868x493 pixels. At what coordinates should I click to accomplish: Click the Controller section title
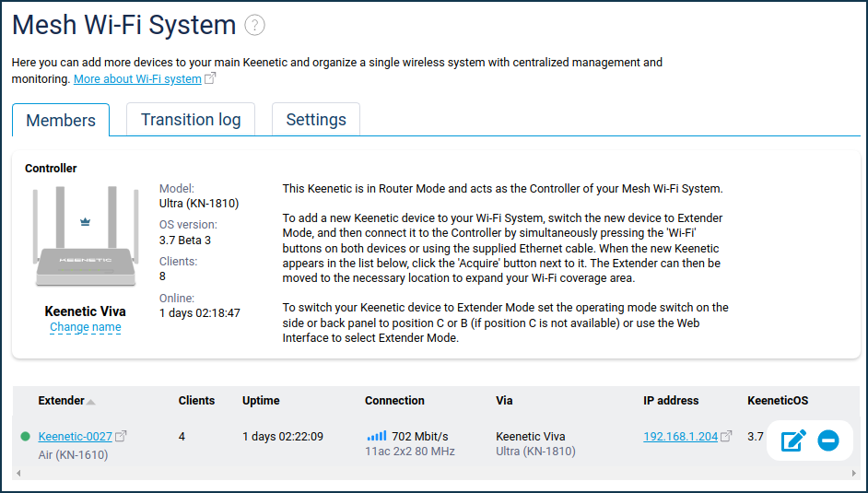(51, 169)
